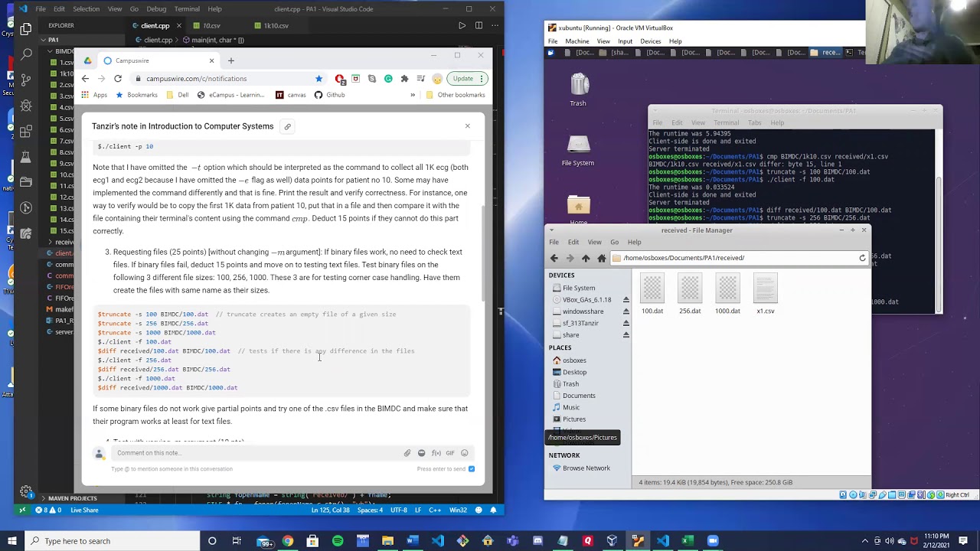
Task: Bookmark this page with the star icon
Action: (318, 79)
